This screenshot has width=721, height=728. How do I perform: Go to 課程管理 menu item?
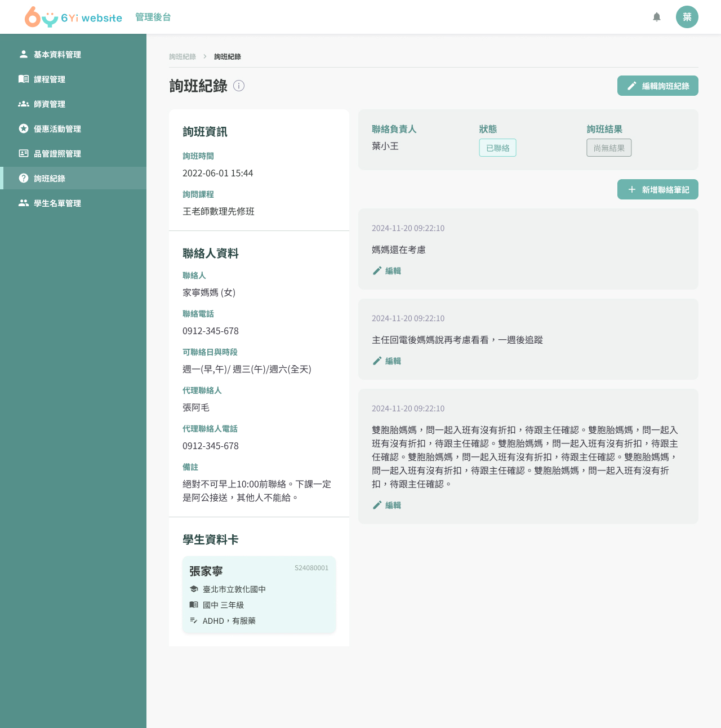73,79
